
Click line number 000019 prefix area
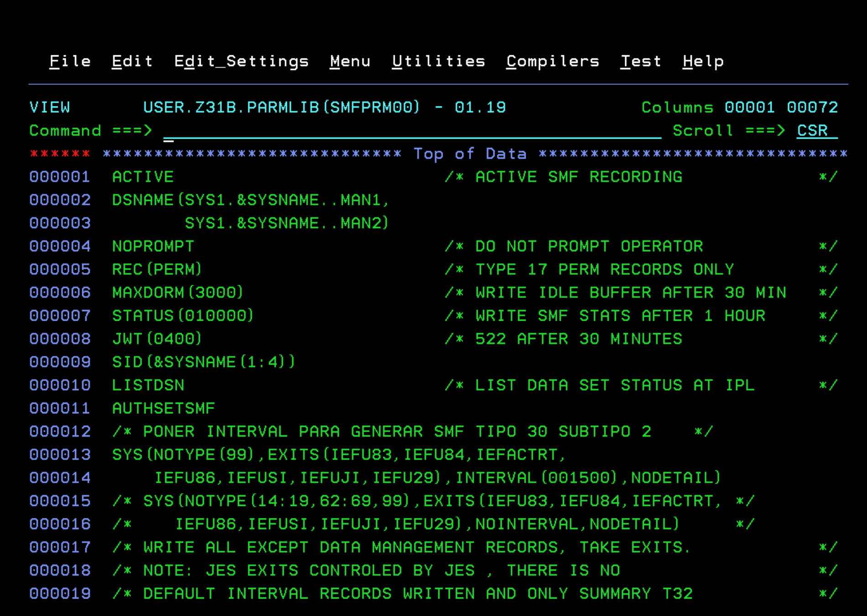60,594
